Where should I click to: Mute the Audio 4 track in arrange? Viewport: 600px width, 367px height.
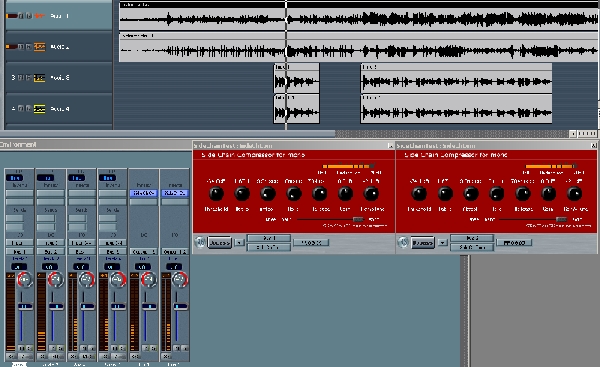point(21,109)
